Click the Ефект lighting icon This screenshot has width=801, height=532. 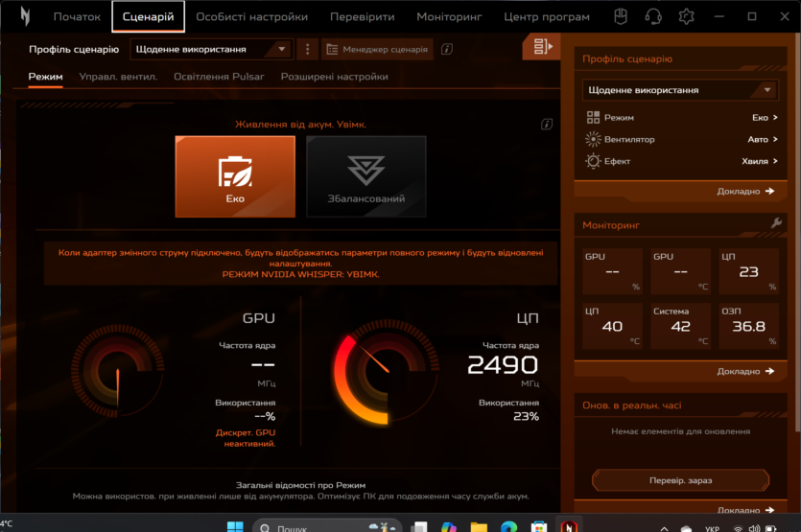tap(593, 161)
